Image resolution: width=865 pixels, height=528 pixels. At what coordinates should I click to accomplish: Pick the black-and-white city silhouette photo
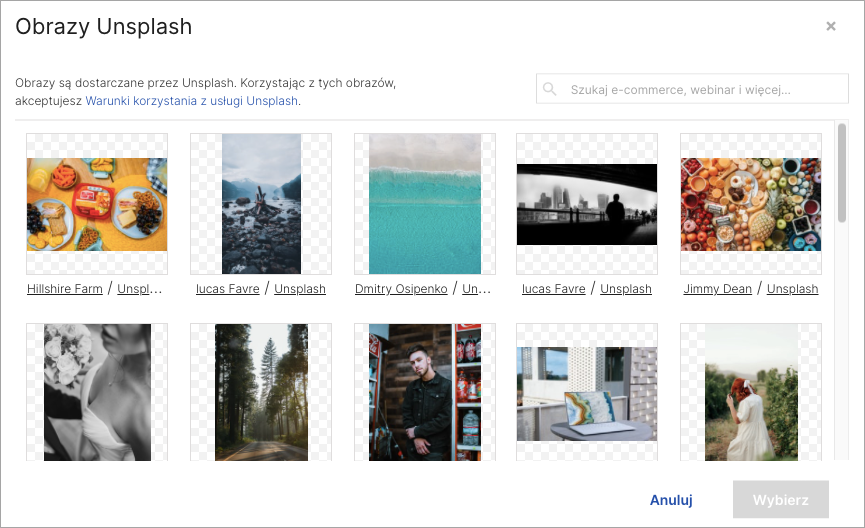[587, 204]
